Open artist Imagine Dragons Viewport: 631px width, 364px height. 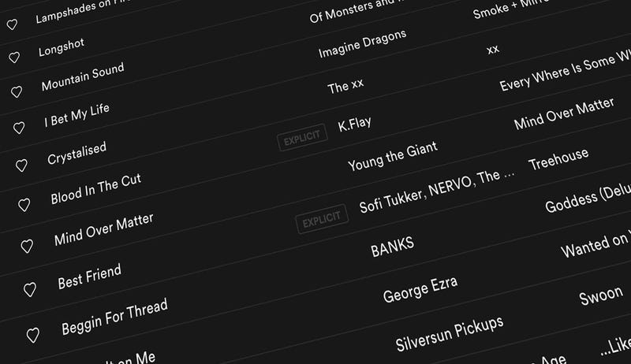(x=362, y=44)
